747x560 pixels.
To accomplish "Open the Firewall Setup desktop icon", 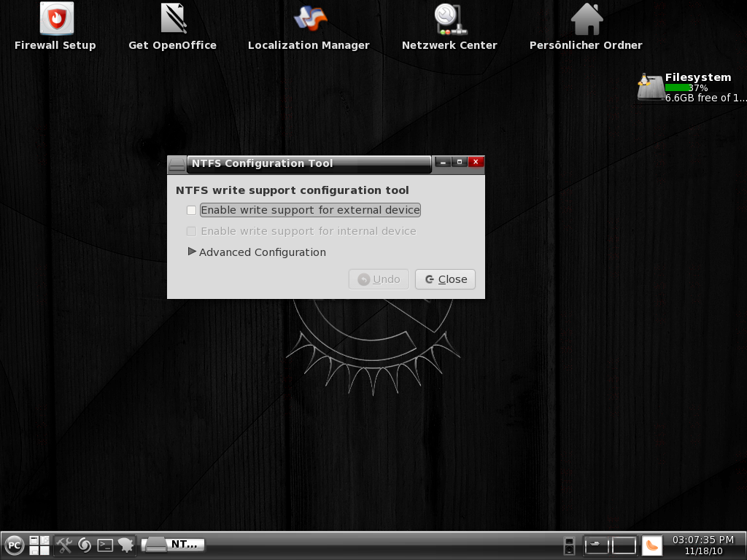I will [x=56, y=20].
